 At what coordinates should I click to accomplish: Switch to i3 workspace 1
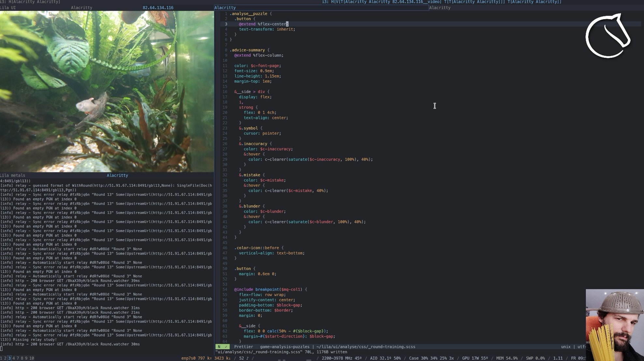point(1,358)
